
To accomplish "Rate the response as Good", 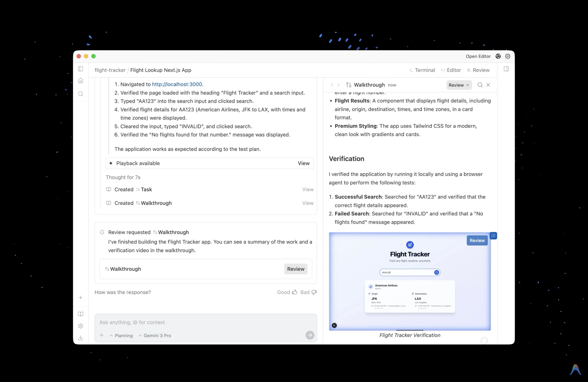I will [x=287, y=292].
